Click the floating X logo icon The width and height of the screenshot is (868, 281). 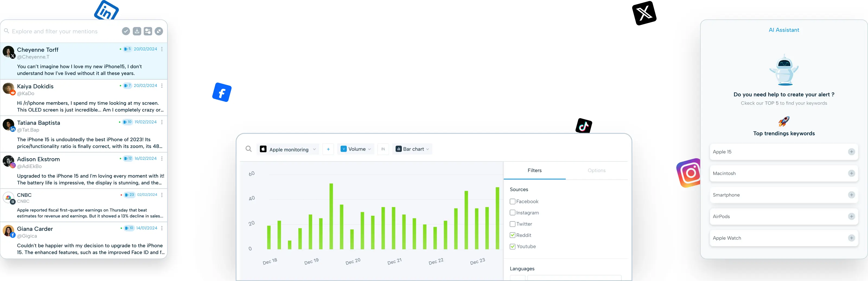point(644,13)
